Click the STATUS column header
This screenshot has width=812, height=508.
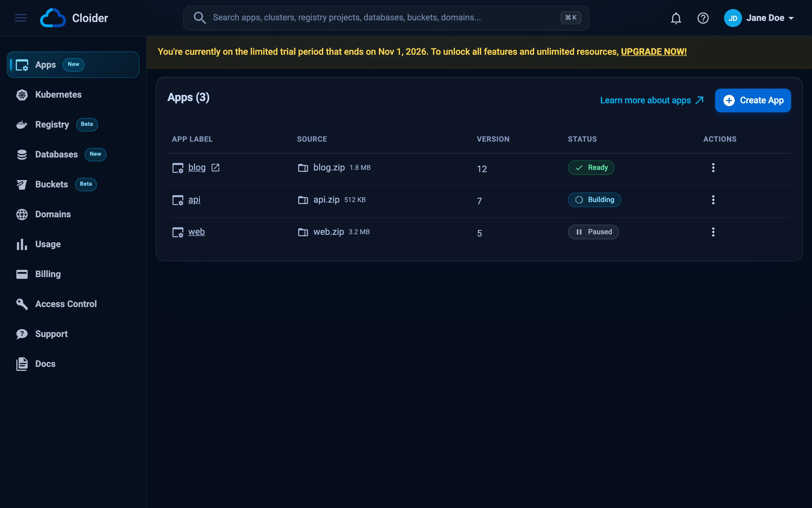click(582, 139)
